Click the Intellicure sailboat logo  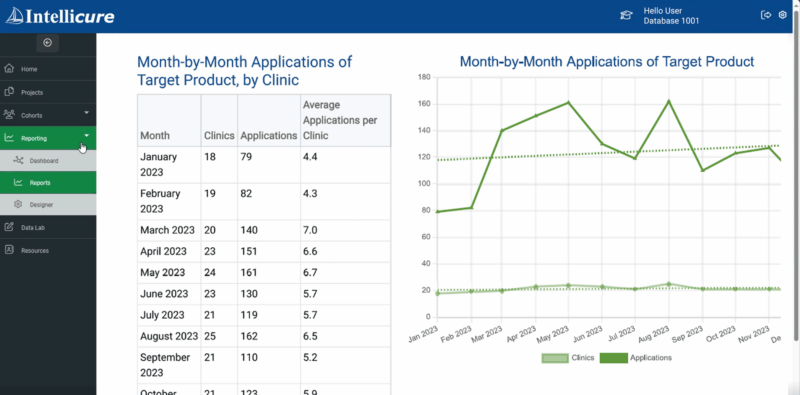[14, 16]
